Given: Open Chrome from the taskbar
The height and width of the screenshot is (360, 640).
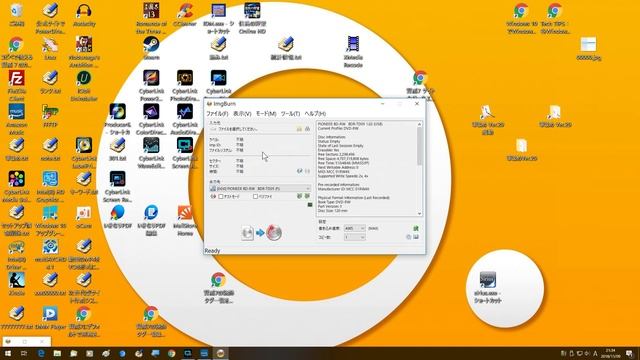Looking at the screenshot, I should [171, 353].
